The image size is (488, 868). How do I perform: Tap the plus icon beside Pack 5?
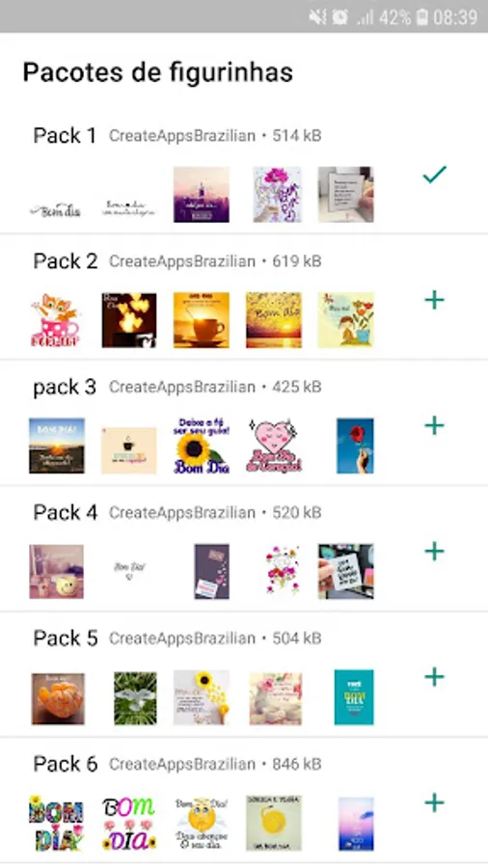[434, 677]
